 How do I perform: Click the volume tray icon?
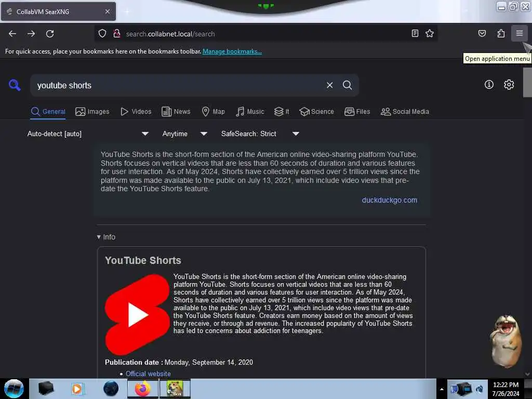click(x=480, y=389)
